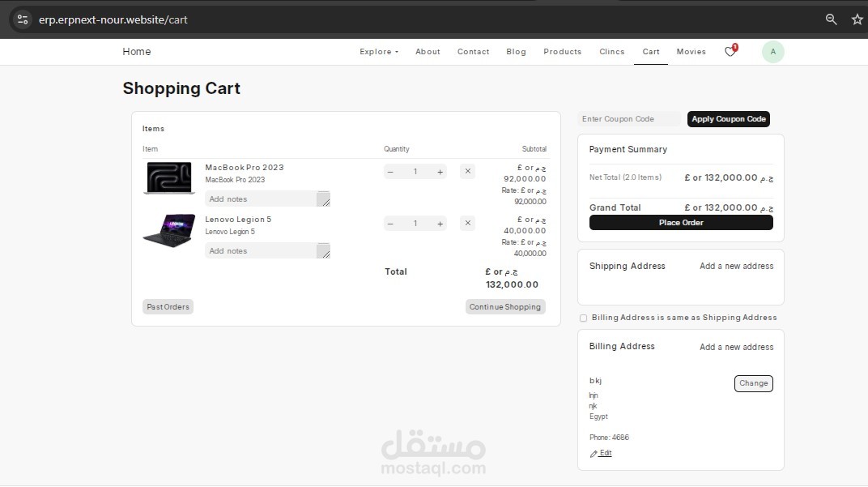Click the 'Phone: 4686' text
Image resolution: width=868 pixels, height=487 pixels.
[x=609, y=437]
